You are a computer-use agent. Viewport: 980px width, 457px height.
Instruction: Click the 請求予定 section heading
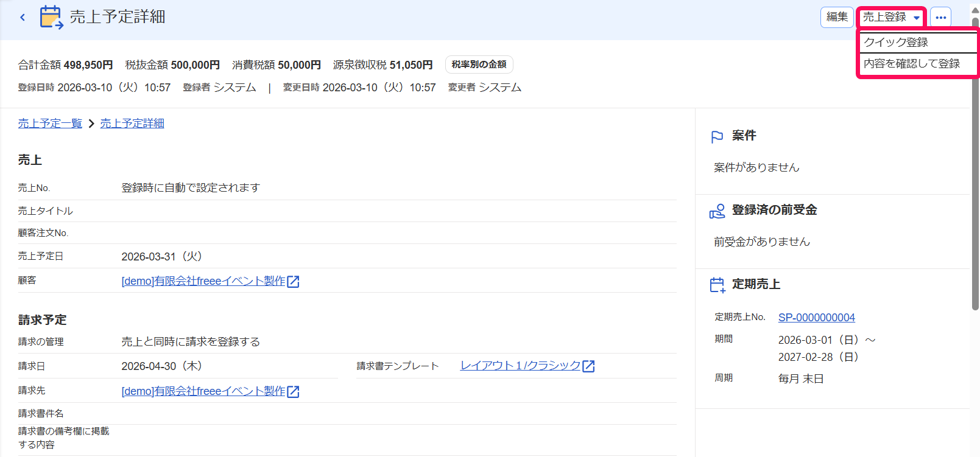pyautogui.click(x=42, y=319)
